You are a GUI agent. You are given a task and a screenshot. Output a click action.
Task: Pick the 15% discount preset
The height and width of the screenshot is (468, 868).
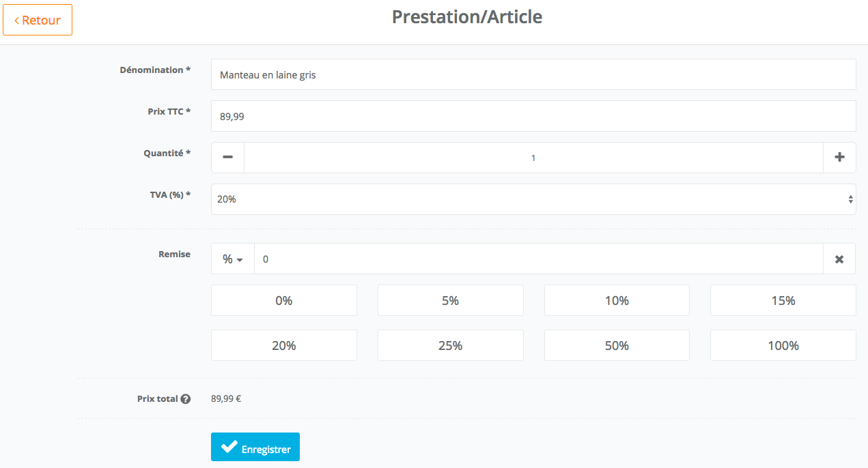click(783, 300)
